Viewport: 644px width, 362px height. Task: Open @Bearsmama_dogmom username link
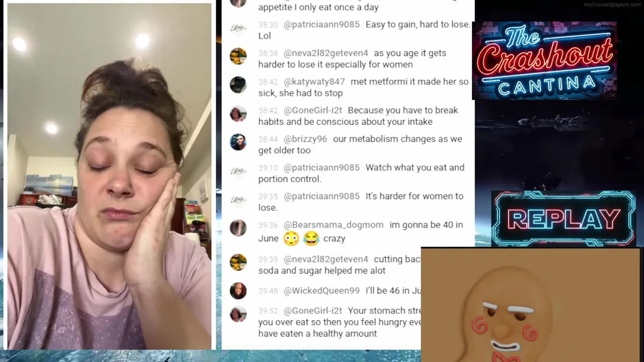click(x=334, y=225)
